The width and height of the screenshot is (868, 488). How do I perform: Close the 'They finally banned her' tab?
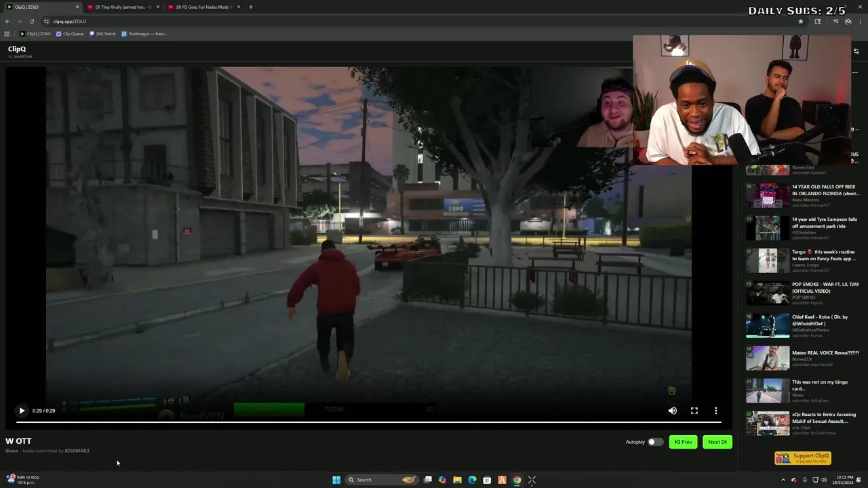158,7
